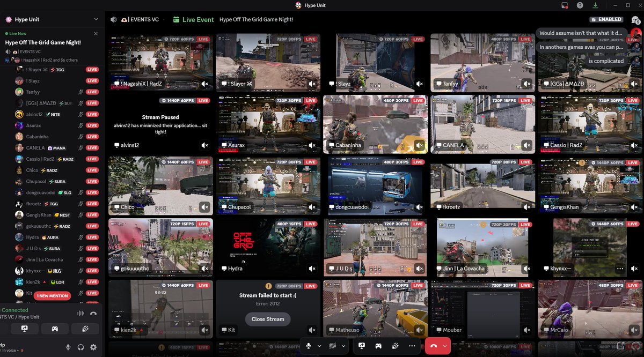Open soundboard from the sidebar panel
The height and width of the screenshot is (357, 644).
85,329
